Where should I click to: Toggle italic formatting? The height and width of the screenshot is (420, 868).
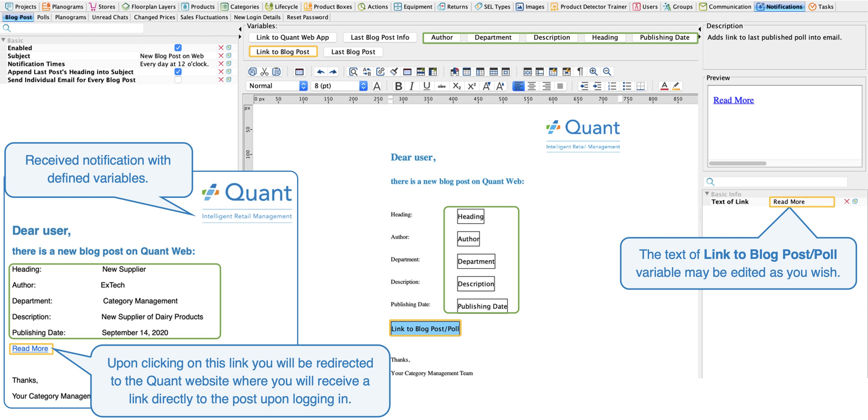coord(412,86)
